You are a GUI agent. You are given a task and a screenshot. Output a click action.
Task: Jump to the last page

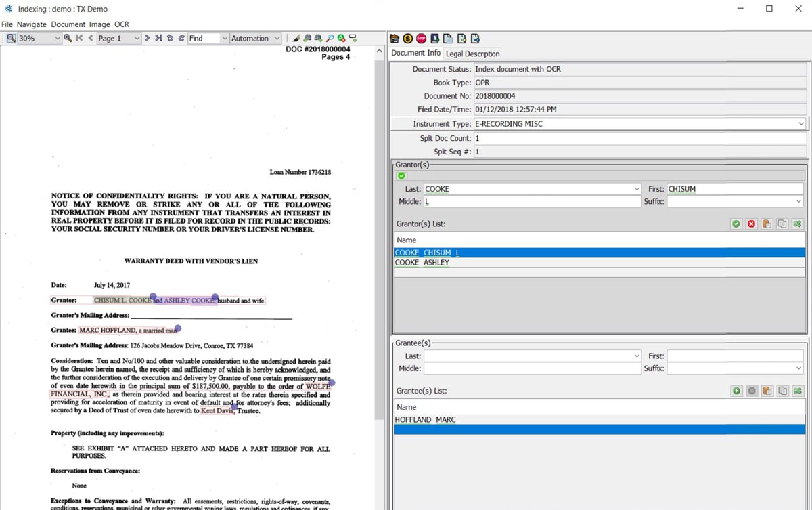(x=158, y=39)
